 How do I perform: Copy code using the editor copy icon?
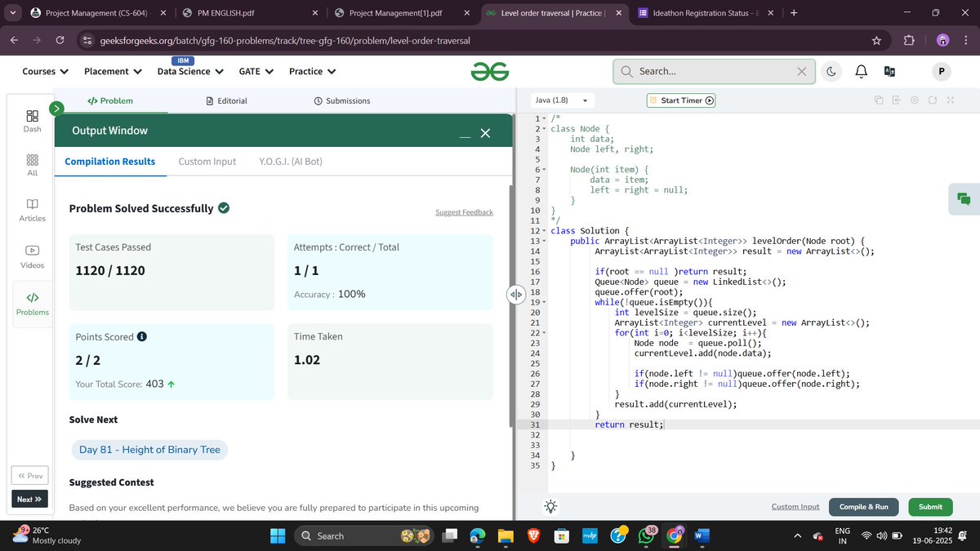click(x=879, y=100)
